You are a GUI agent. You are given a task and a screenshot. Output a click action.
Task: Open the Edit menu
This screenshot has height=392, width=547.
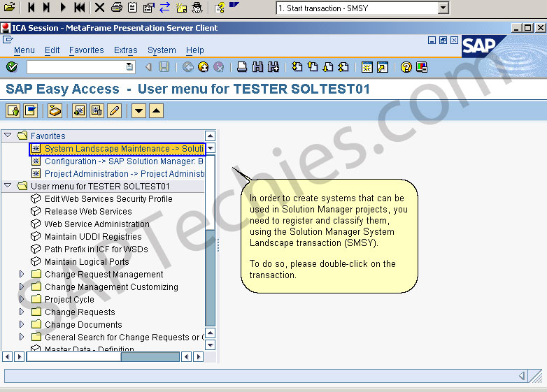(x=52, y=50)
